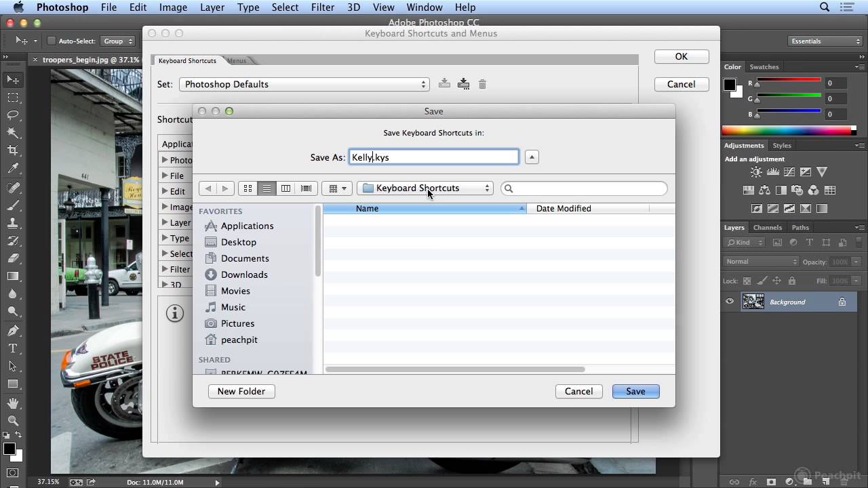This screenshot has width=868, height=488.
Task: Click the trash icon next to Set
Action: (482, 84)
